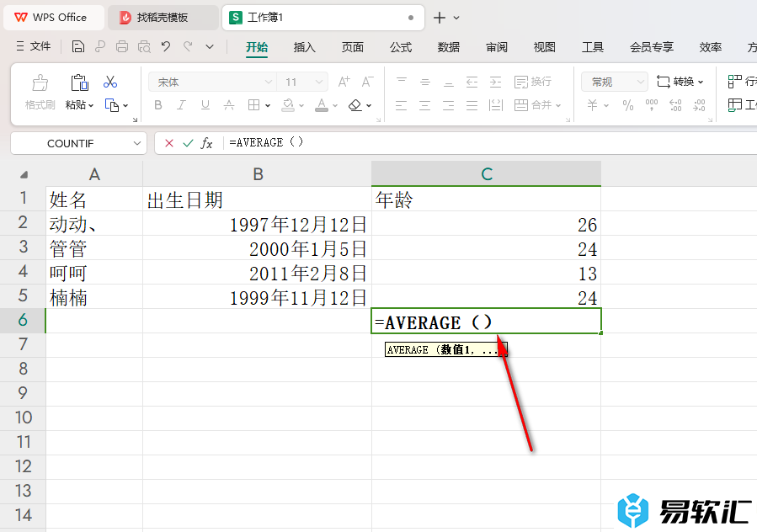Image resolution: width=757 pixels, height=532 pixels.
Task: Click the Print icon
Action: coord(122,46)
